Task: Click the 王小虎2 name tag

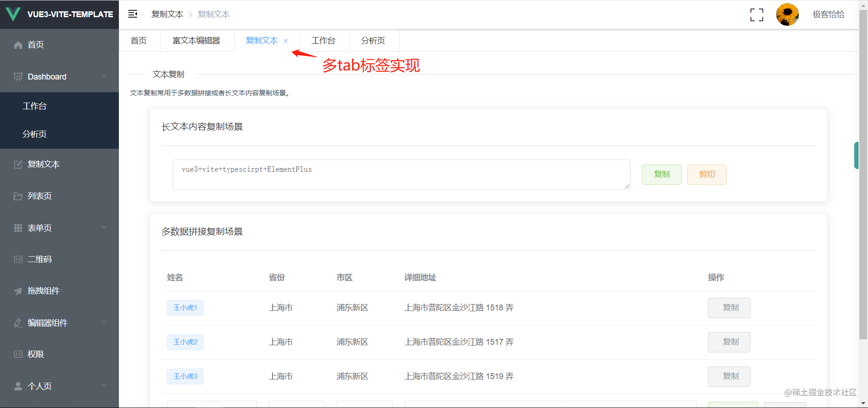Action: coord(185,342)
